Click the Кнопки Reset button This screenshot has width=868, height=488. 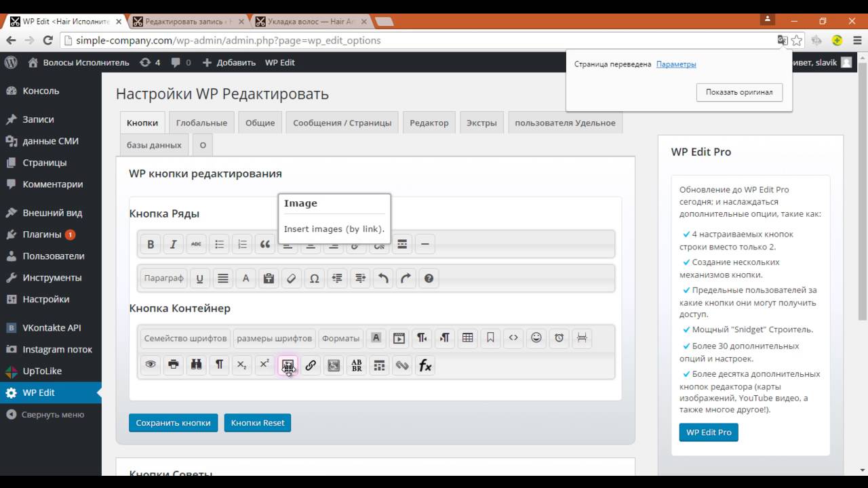click(258, 422)
